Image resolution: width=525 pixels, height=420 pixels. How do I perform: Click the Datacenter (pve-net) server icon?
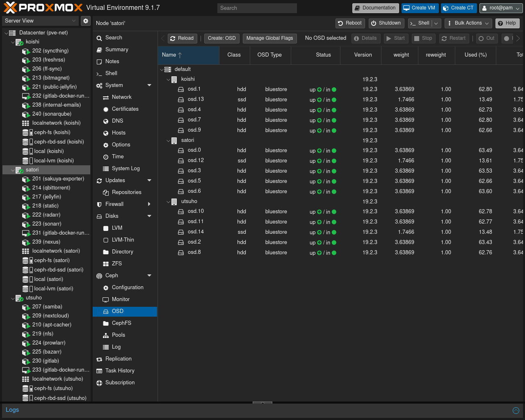coord(12,33)
